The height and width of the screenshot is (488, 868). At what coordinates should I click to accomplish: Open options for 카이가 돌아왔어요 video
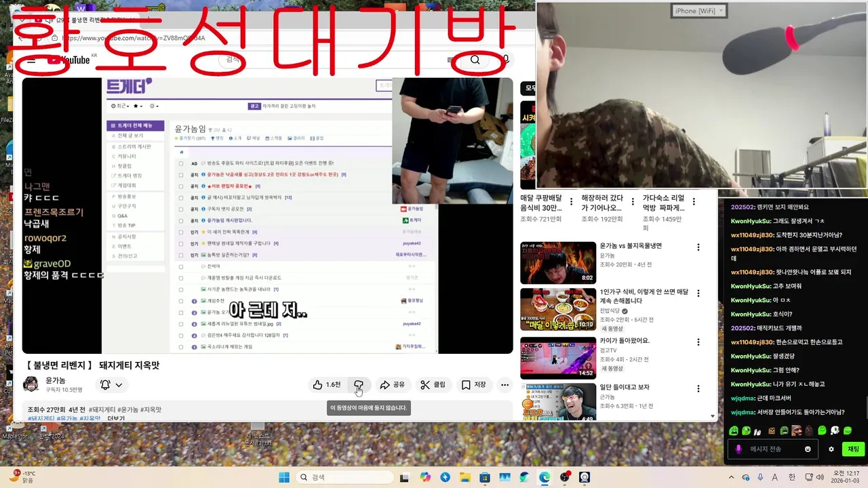(x=698, y=342)
